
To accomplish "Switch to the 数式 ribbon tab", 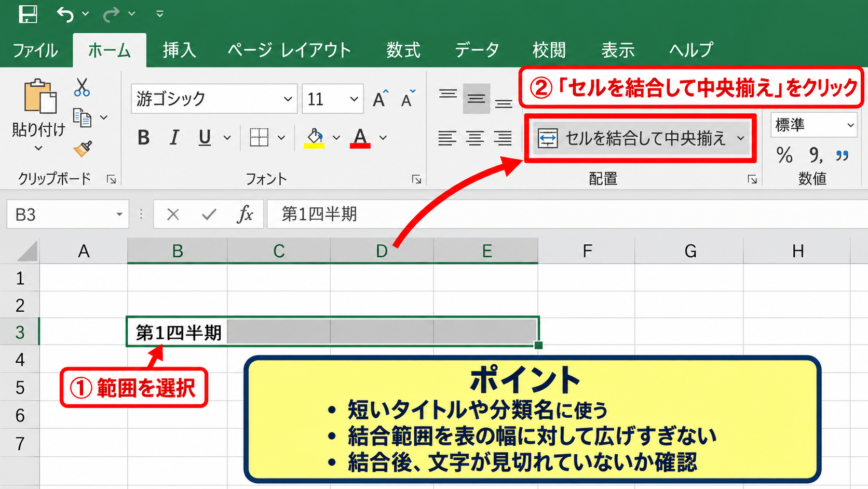I will pos(403,50).
